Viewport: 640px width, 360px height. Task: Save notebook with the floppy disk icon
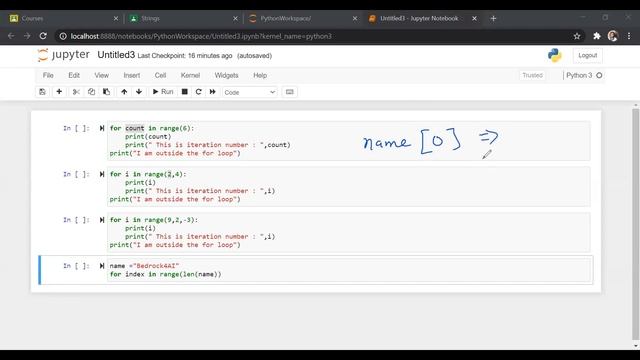click(x=42, y=92)
